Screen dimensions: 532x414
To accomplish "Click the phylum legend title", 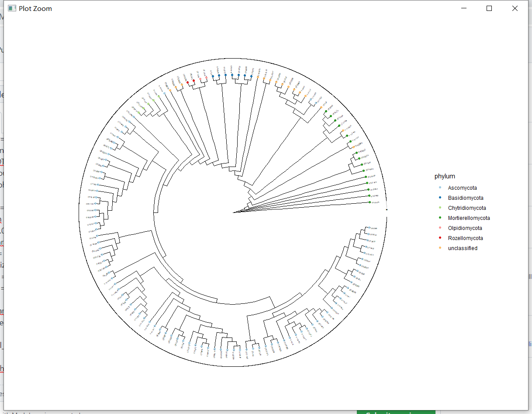I will [445, 176].
